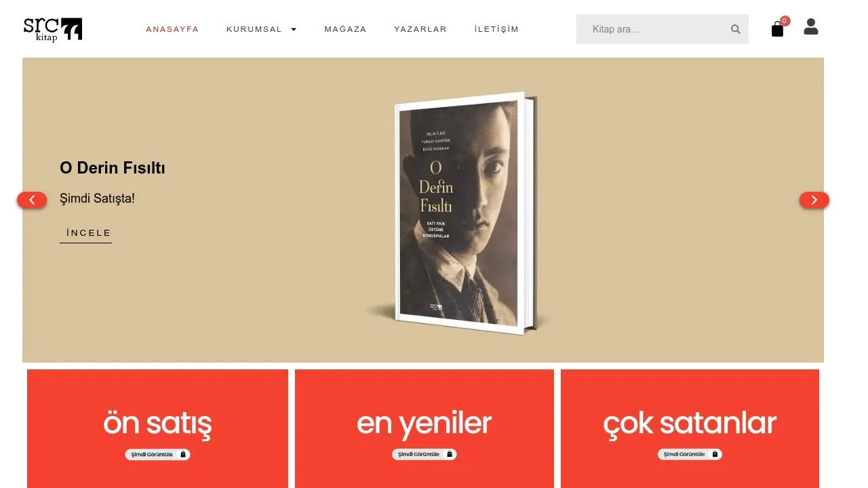Image resolution: width=868 pixels, height=488 pixels.
Task: Go to the previous slide arrow
Action: [32, 200]
